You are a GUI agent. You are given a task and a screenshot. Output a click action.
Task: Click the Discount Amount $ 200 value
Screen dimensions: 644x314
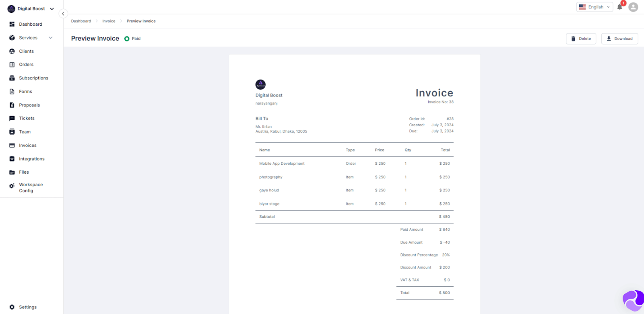[x=445, y=267]
